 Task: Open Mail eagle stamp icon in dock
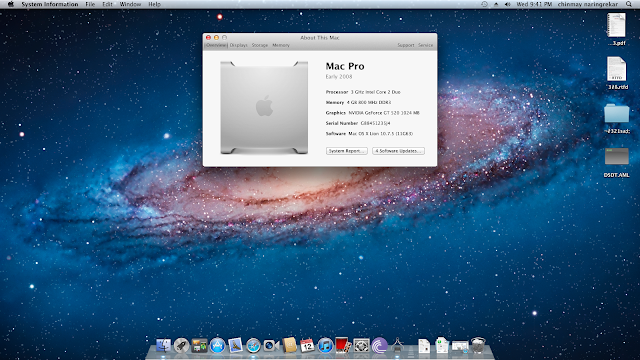pyautogui.click(x=236, y=346)
